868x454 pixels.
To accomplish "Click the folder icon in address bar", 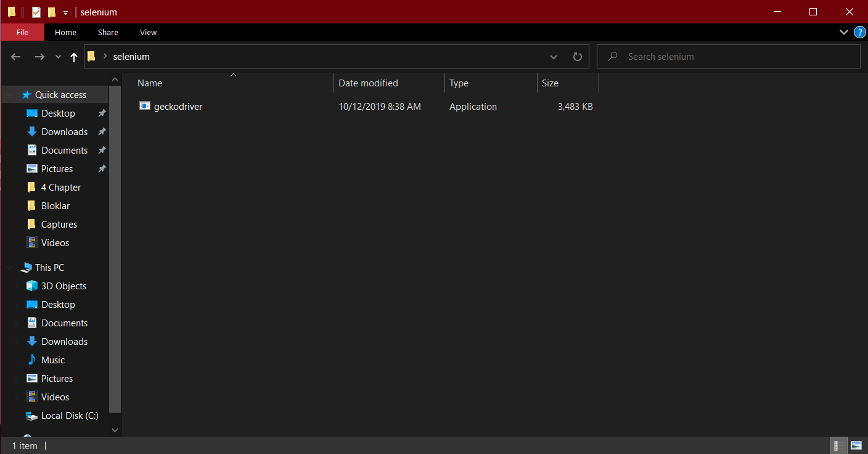I will coord(91,56).
